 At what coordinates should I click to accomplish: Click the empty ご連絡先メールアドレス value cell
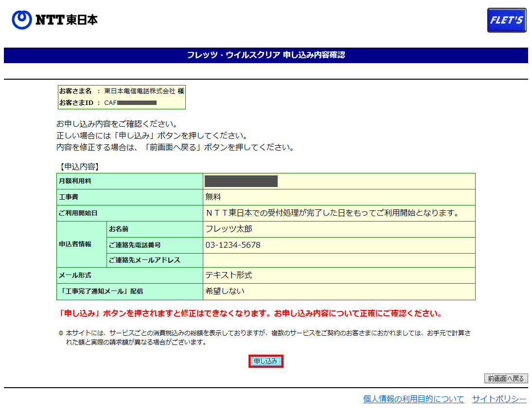coord(338,260)
